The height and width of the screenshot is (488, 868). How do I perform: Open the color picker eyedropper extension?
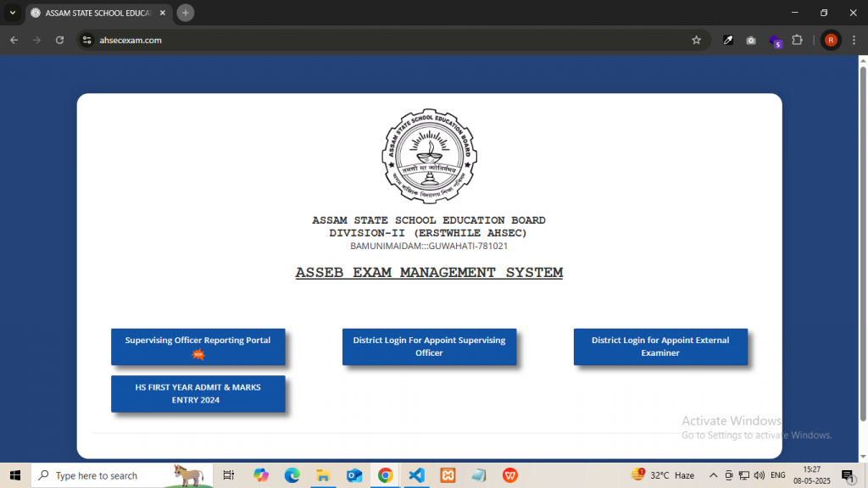point(728,40)
